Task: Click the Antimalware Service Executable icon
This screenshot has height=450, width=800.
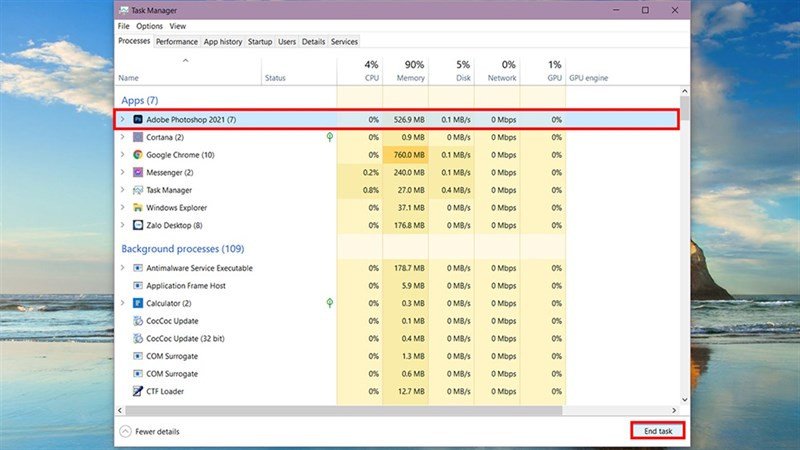Action: coord(137,268)
